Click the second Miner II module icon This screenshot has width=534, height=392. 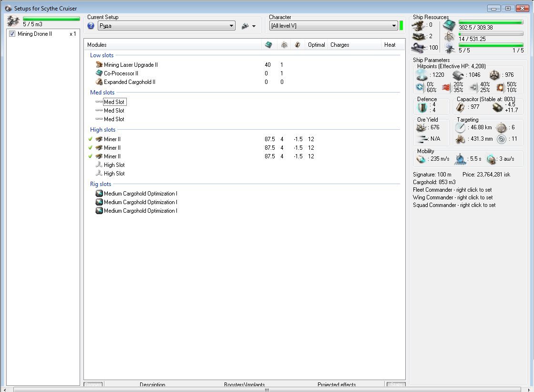99,147
